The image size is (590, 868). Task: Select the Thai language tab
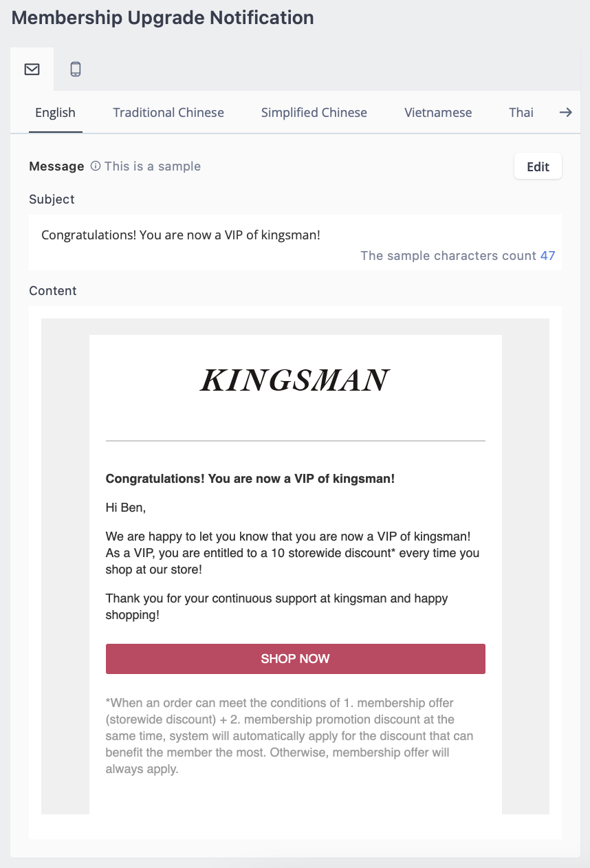[x=521, y=112]
